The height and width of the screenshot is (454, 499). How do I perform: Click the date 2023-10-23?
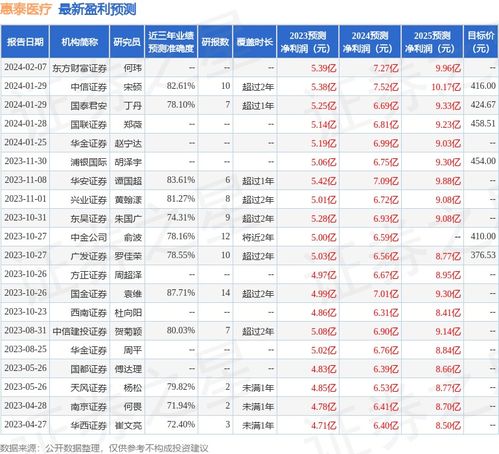pos(25,312)
